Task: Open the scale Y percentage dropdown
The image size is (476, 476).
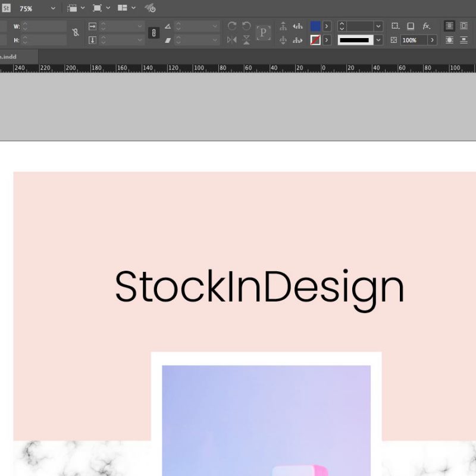Action: coord(140,40)
